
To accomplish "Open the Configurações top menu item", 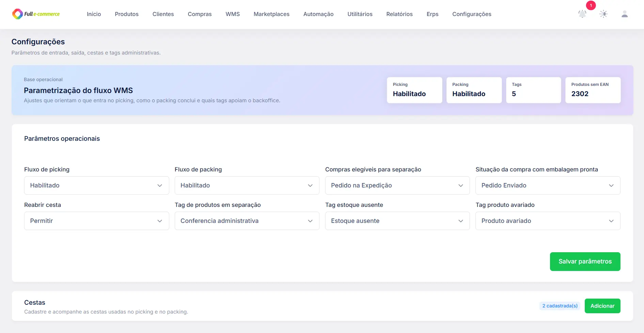I will tap(472, 14).
